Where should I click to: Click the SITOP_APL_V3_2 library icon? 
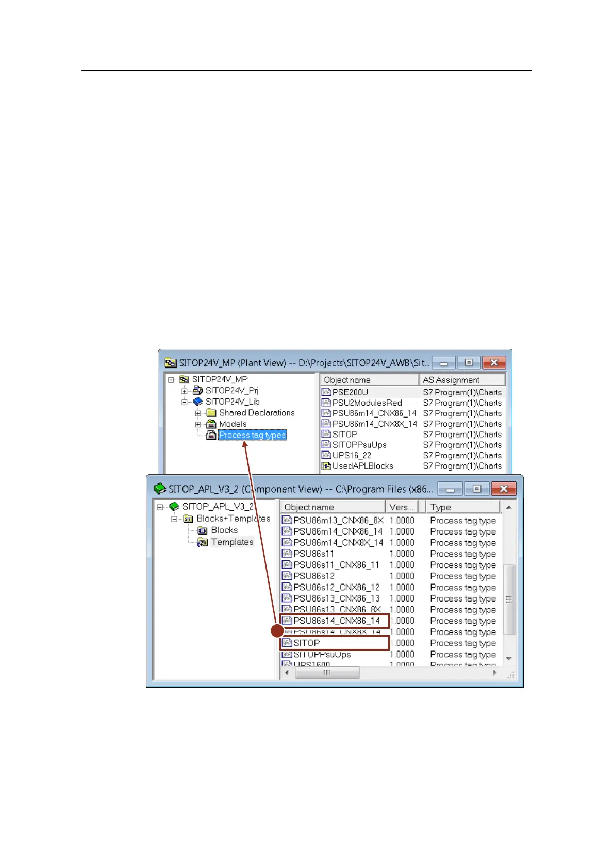point(174,507)
